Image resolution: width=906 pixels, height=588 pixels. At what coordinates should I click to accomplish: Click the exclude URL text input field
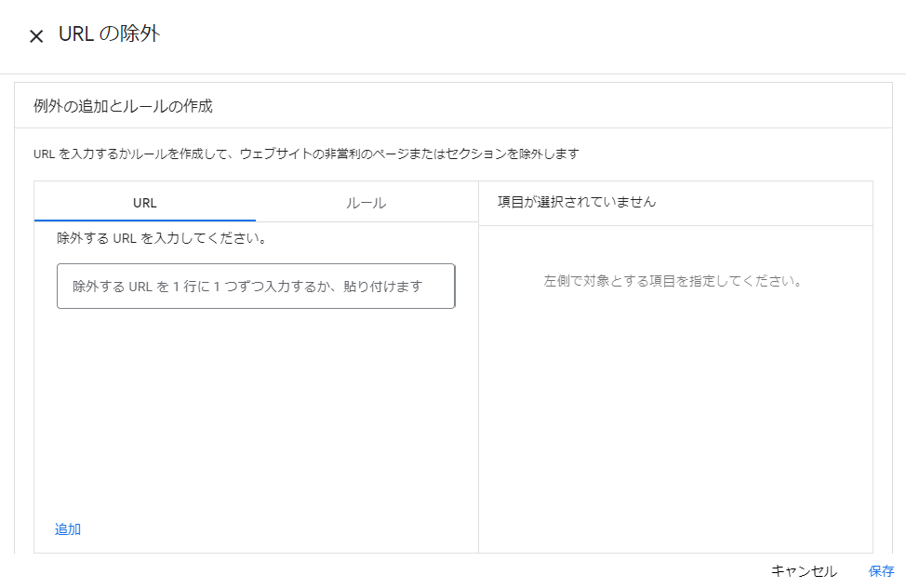coord(256,287)
